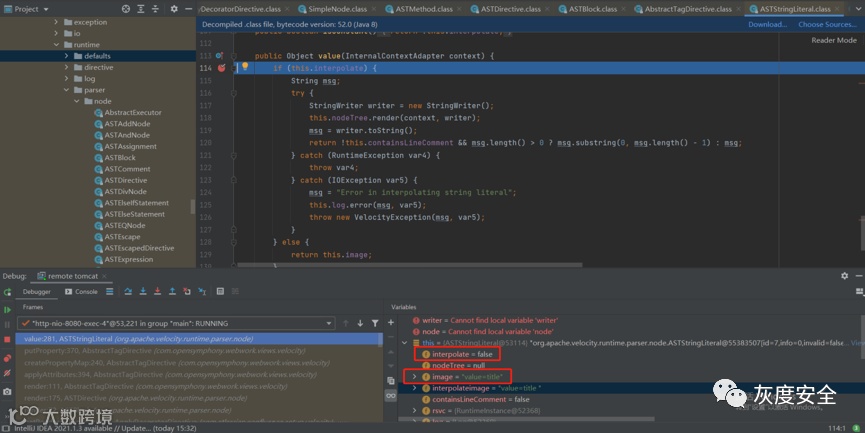Screen dimensions: 865x433
Task: Toggle the breakpoint on line 114
Action: (x=221, y=68)
